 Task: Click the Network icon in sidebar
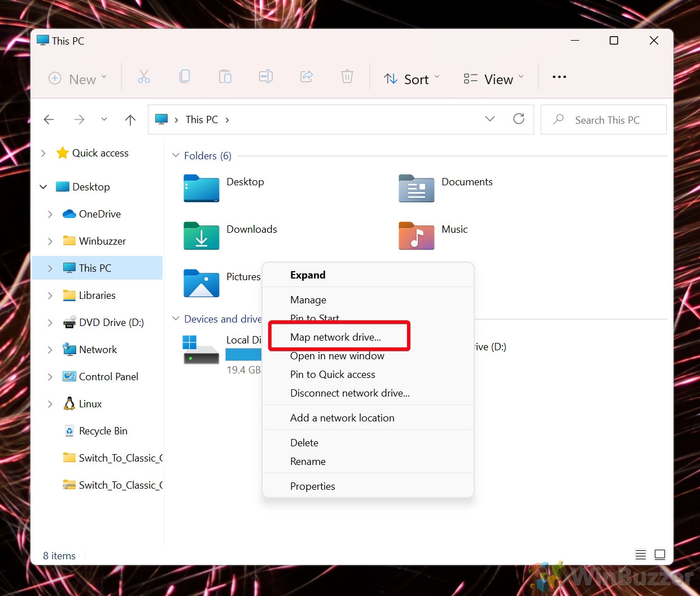click(x=69, y=349)
